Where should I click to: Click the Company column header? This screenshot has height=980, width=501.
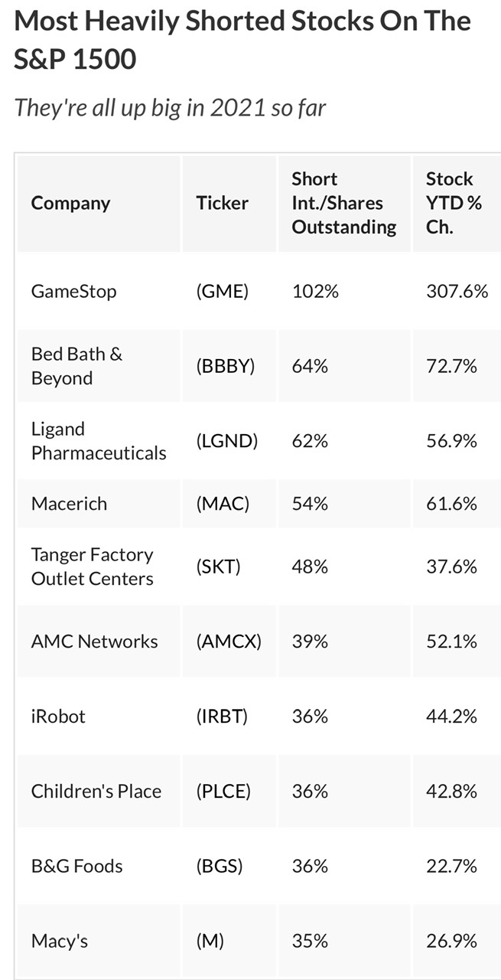(x=70, y=203)
